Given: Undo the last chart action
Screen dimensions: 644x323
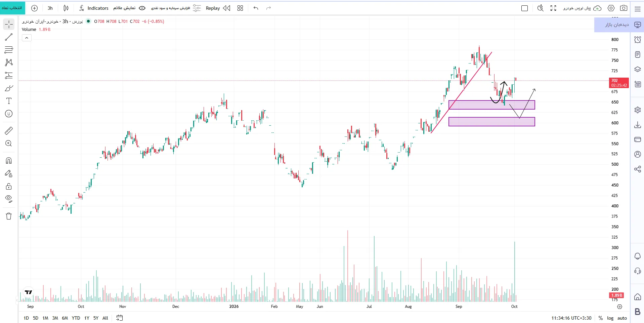Looking at the screenshot, I should (256, 8).
